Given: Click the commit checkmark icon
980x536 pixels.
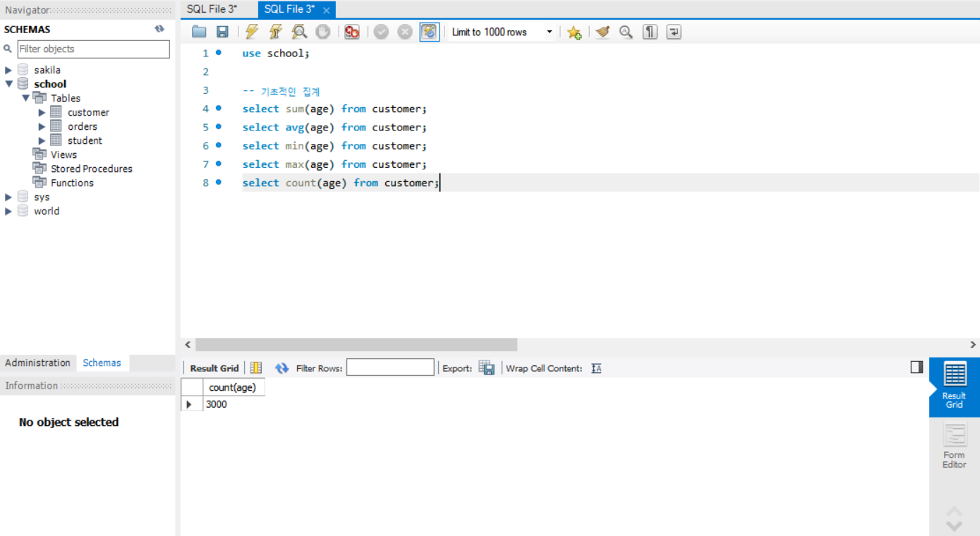Looking at the screenshot, I should pyautogui.click(x=382, y=32).
